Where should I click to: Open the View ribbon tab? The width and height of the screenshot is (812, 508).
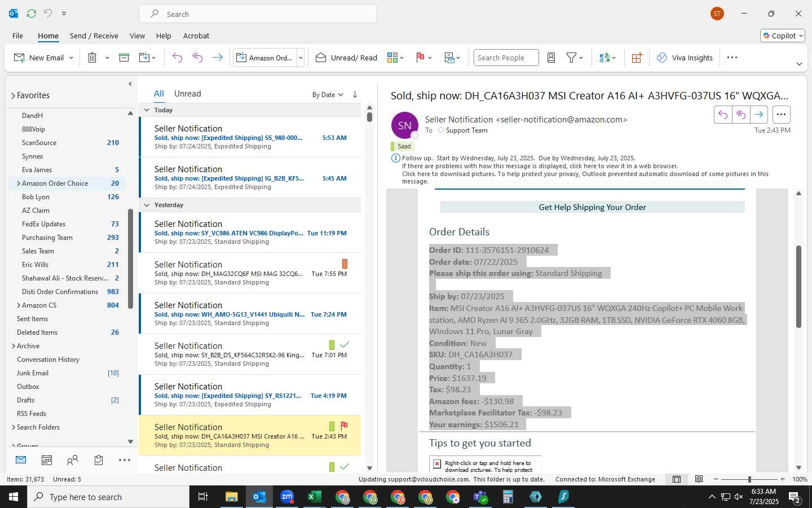[137, 36]
